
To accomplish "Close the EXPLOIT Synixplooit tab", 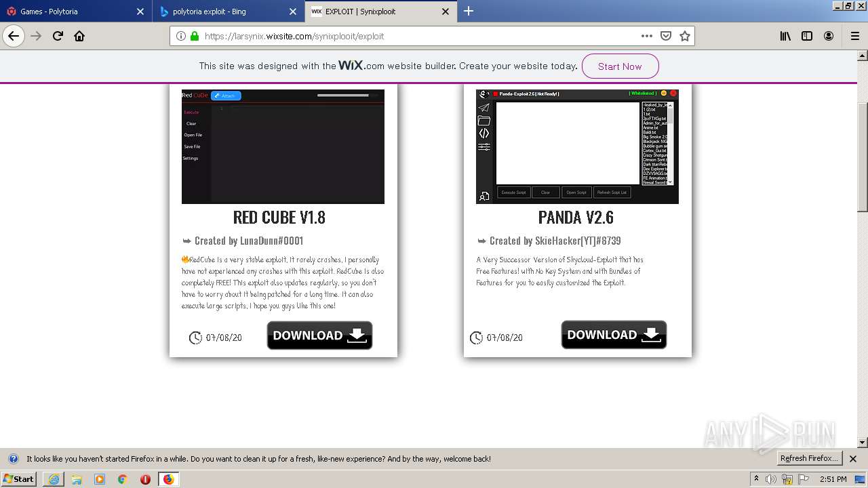I will [446, 12].
